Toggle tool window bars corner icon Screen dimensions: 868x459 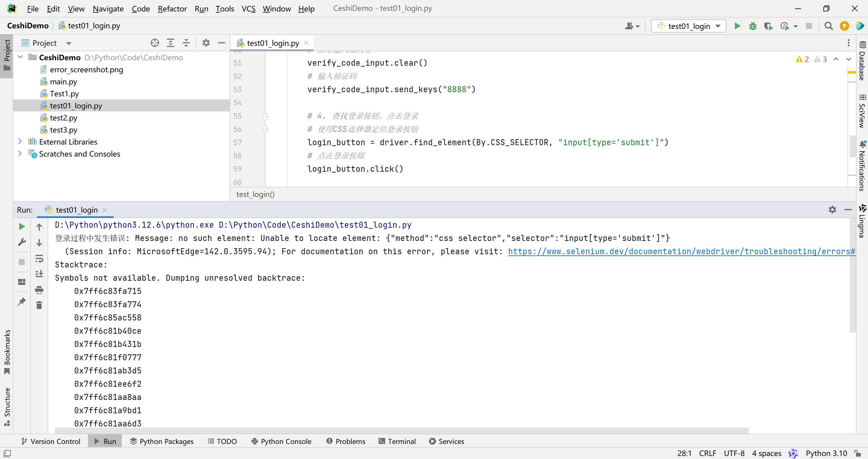[x=8, y=453]
